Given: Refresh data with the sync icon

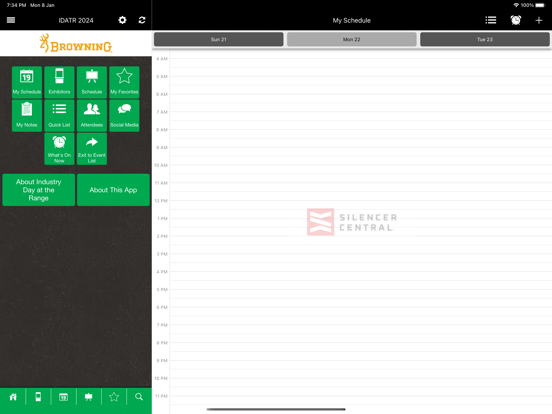Looking at the screenshot, I should tap(142, 20).
